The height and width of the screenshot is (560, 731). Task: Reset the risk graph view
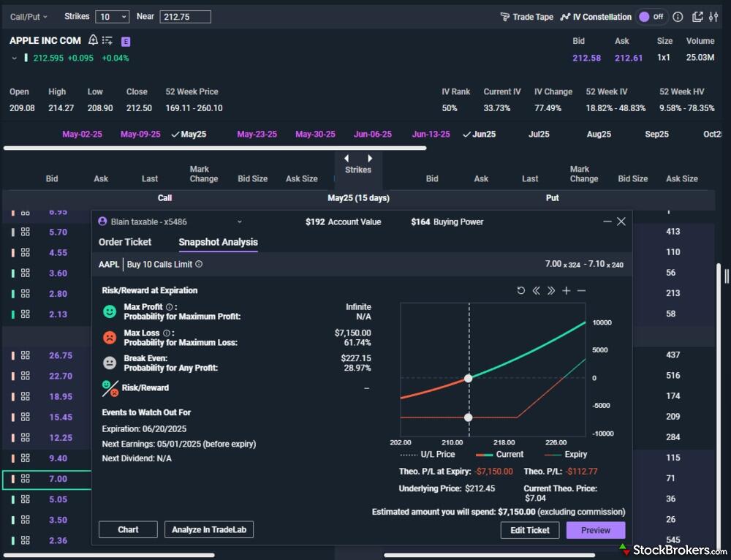click(x=521, y=291)
